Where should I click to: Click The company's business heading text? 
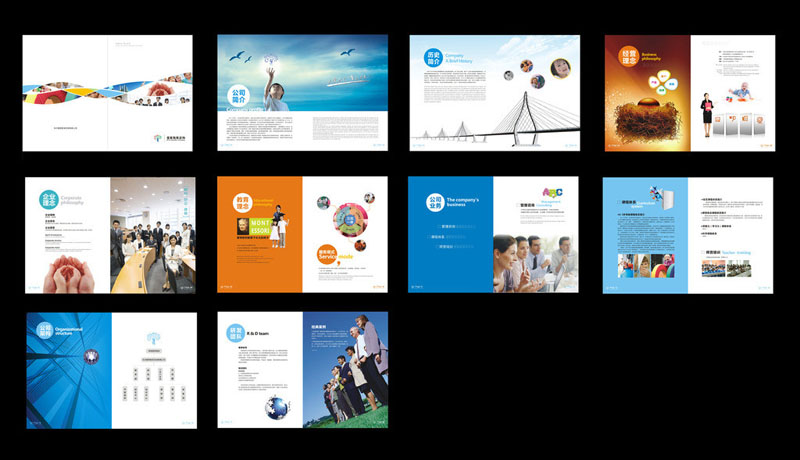pos(468,202)
